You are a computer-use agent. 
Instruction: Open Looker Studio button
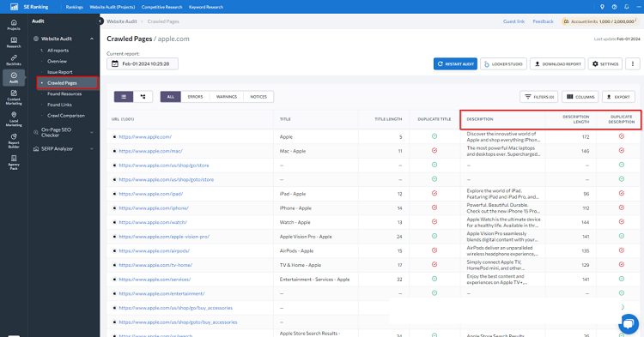click(x=503, y=64)
